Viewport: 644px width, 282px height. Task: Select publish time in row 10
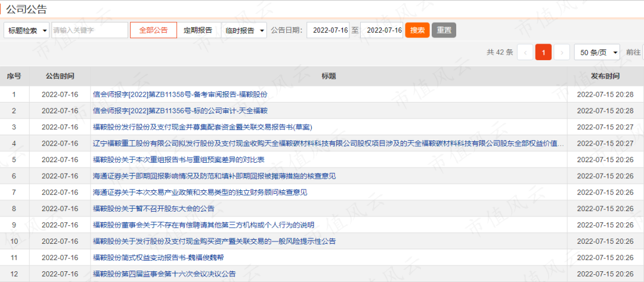pyautogui.click(x=605, y=241)
